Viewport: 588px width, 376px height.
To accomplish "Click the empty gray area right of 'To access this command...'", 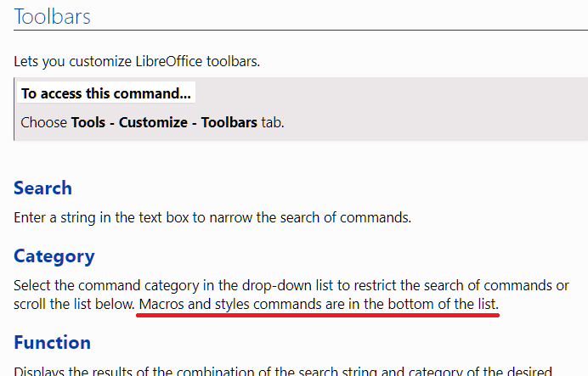I will pyautogui.click(x=390, y=93).
